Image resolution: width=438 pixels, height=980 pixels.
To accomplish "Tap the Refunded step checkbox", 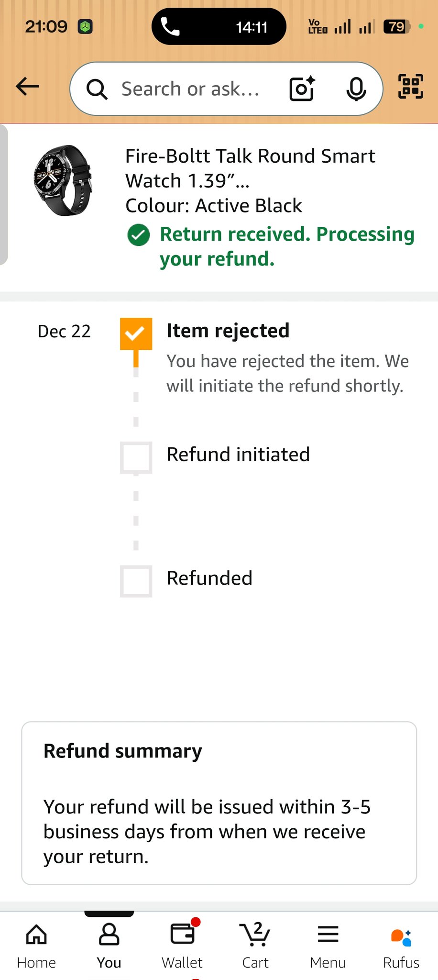I will point(136,581).
